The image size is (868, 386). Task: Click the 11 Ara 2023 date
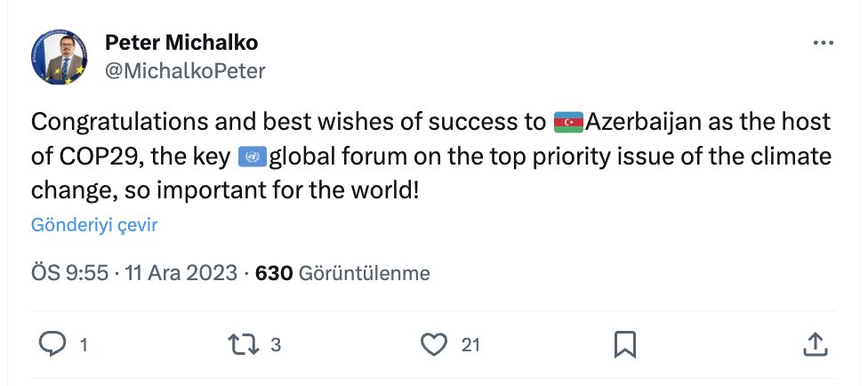181,273
